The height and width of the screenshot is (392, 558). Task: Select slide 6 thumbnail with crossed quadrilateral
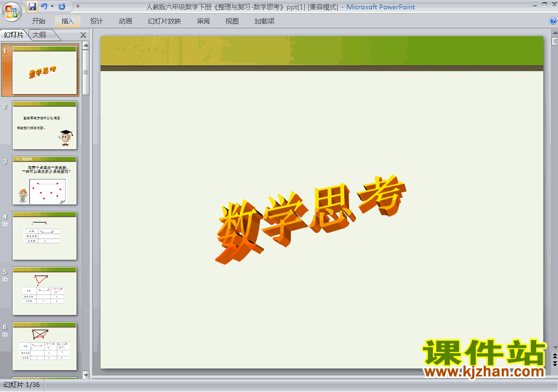click(x=44, y=346)
